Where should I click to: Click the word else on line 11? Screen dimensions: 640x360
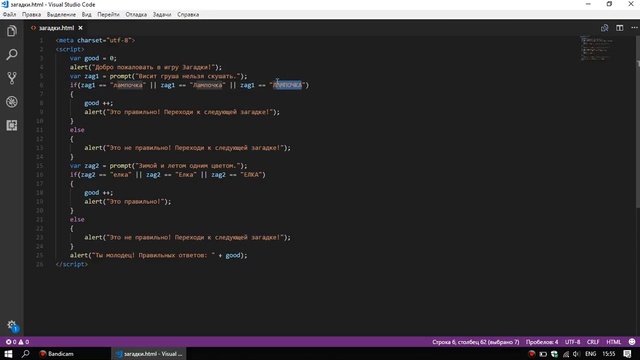pyautogui.click(x=77, y=130)
